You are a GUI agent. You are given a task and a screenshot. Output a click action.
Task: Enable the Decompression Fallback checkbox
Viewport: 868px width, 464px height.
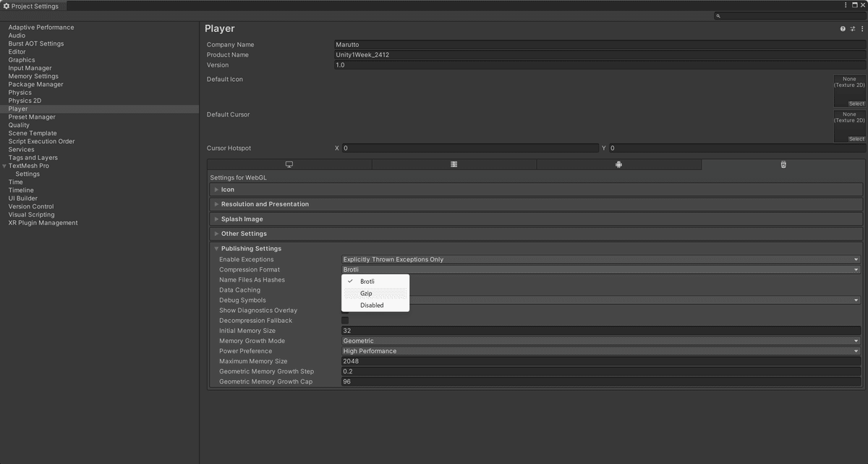[x=345, y=320]
